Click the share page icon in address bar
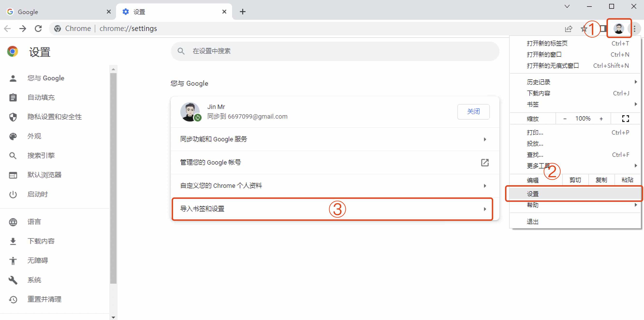Image resolution: width=644 pixels, height=320 pixels. (x=568, y=29)
